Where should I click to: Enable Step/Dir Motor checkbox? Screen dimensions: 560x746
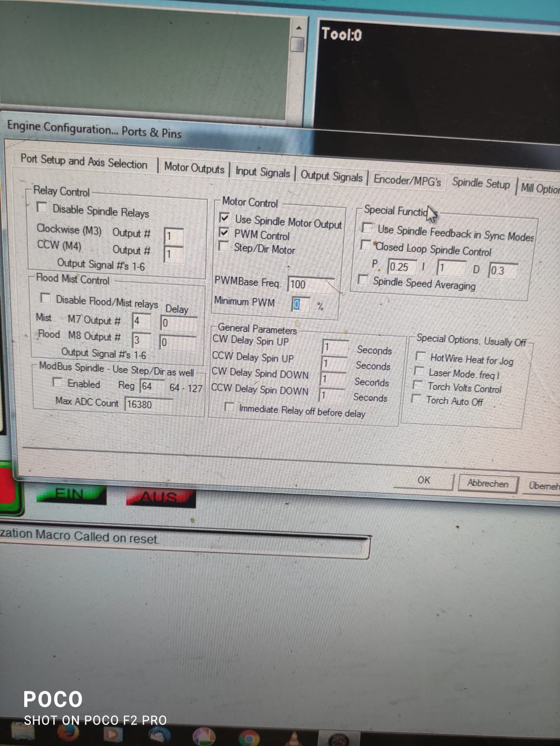pos(224,245)
